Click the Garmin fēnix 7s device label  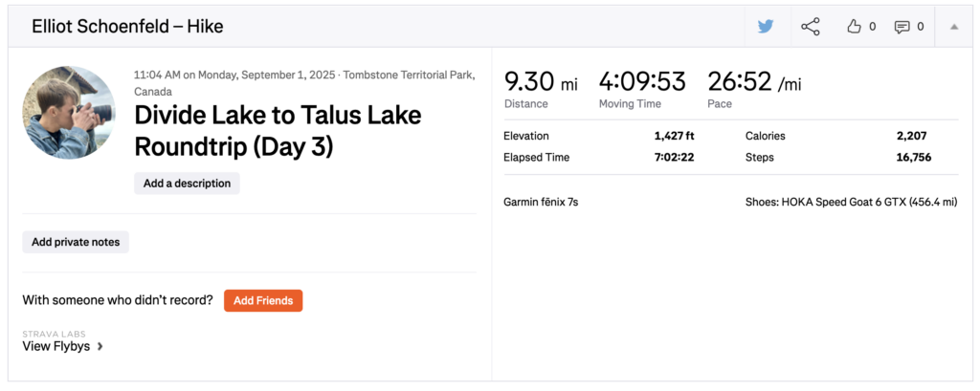[x=541, y=202]
